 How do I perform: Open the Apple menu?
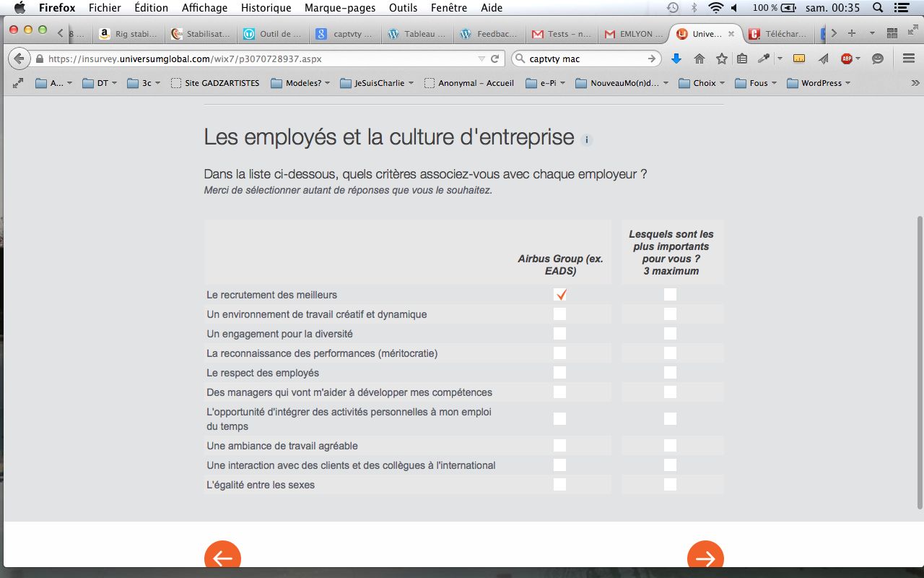coord(19,8)
